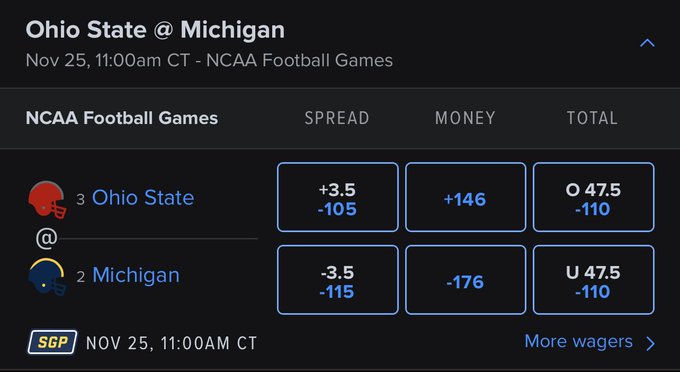Click the @ symbol between teams
The width and height of the screenshot is (680, 372).
[x=47, y=238]
